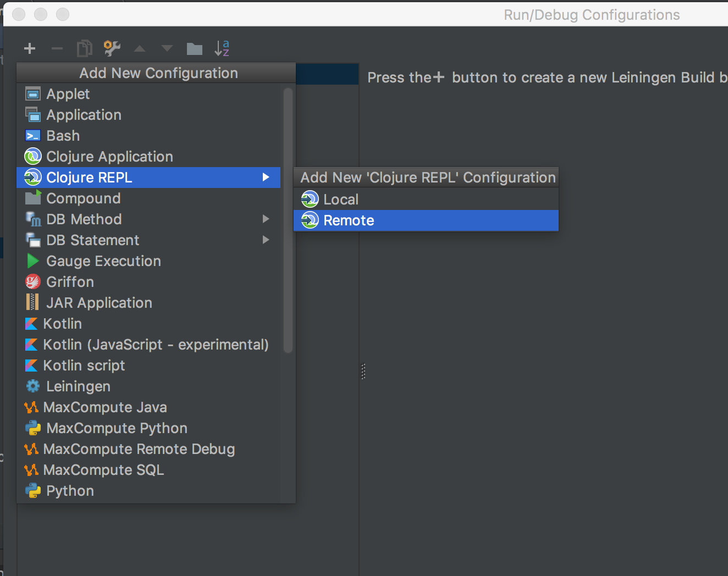Click the Remote REPL icon in submenu

click(310, 220)
